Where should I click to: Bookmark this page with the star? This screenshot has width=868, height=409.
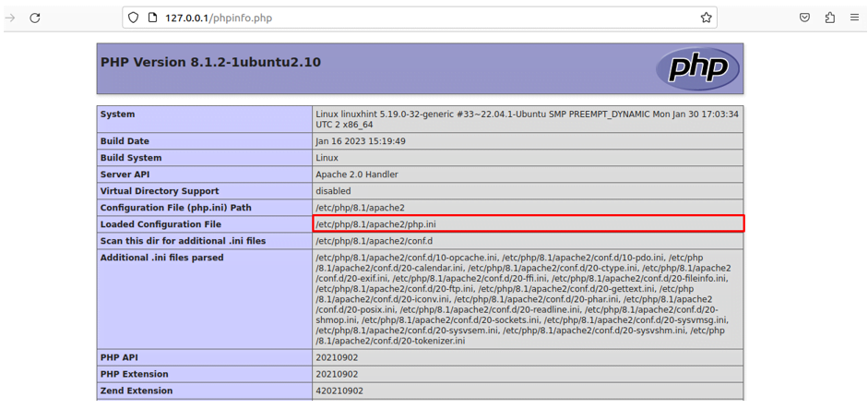pyautogui.click(x=706, y=18)
